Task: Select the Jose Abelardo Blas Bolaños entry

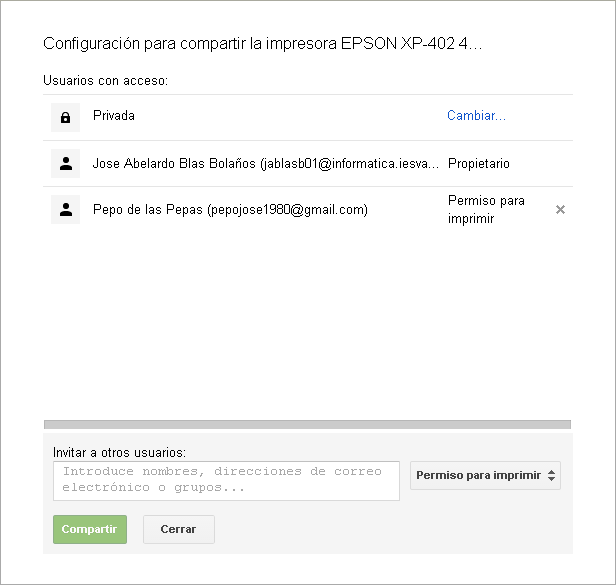Action: pos(265,163)
